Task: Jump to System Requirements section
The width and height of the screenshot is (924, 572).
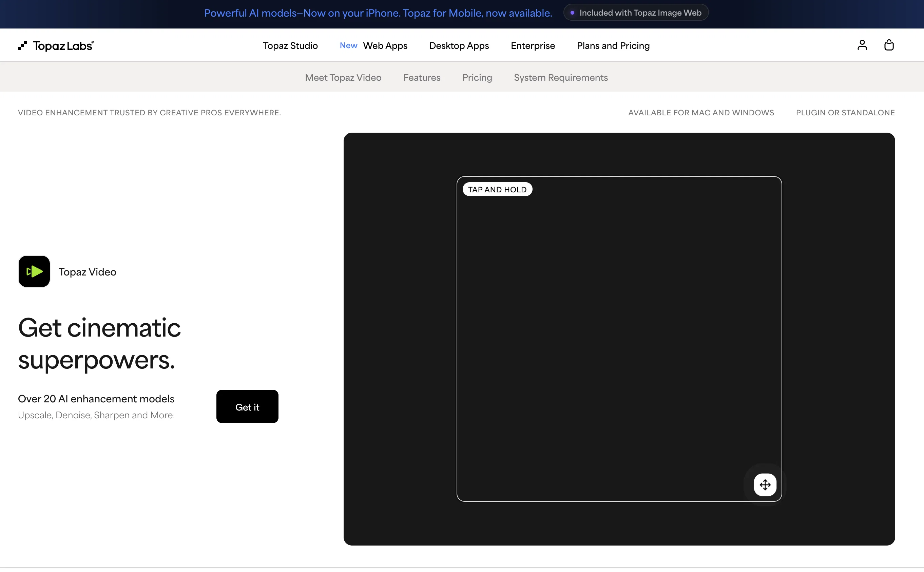Action: coord(560,78)
